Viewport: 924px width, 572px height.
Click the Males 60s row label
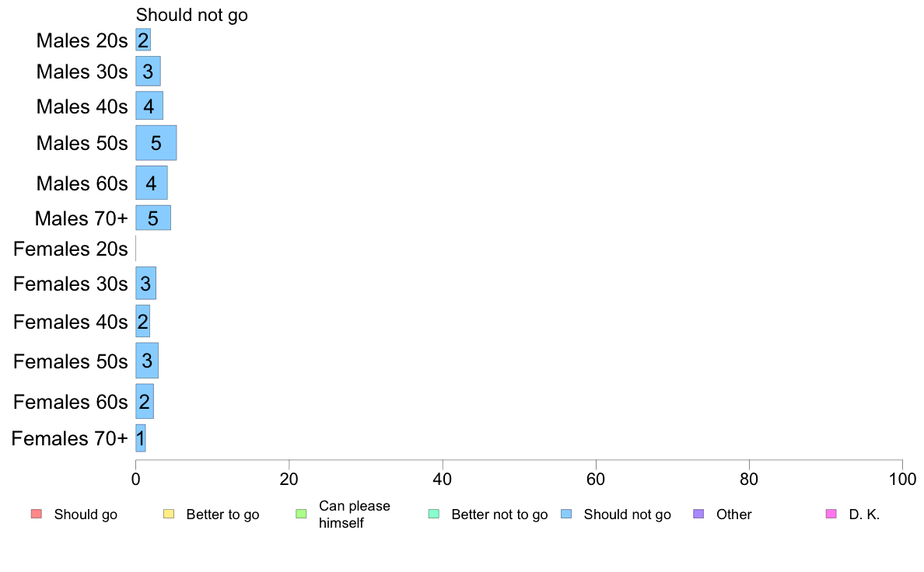coord(82,183)
